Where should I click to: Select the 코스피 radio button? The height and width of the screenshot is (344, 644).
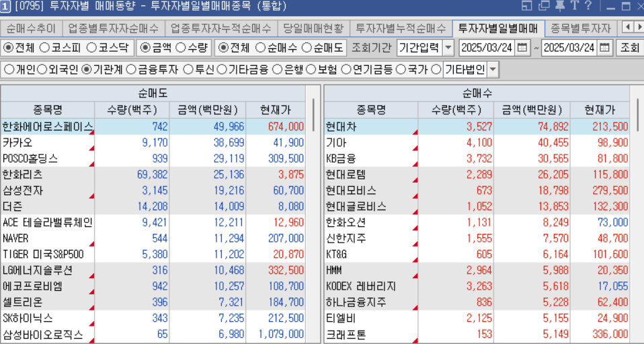(44, 48)
